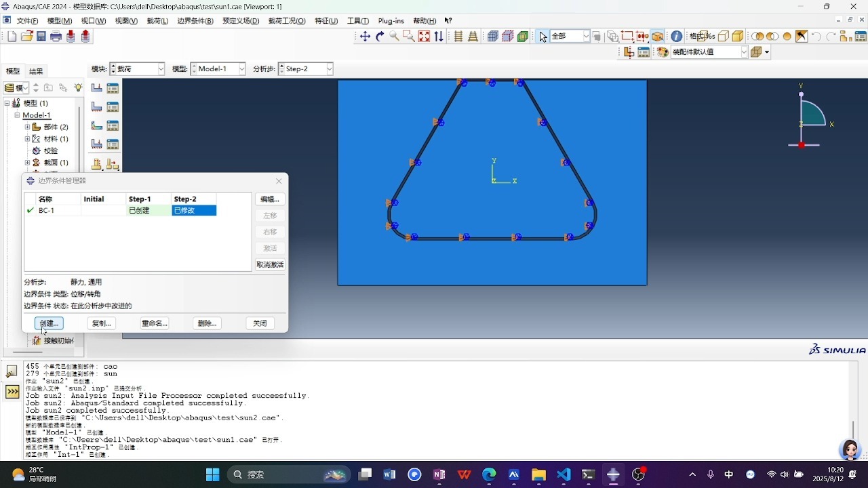Viewport: 868px width, 488px height.
Task: Collapse the Model-1 tree node
Action: tap(17, 115)
